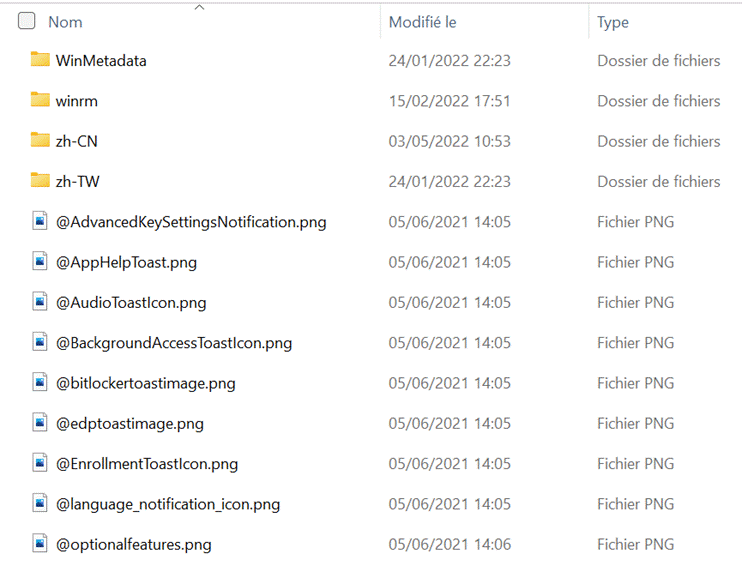Viewport: 742px width, 566px height.
Task: Click the @BackgroundAccessToastIcon.png file icon
Action: 40,342
